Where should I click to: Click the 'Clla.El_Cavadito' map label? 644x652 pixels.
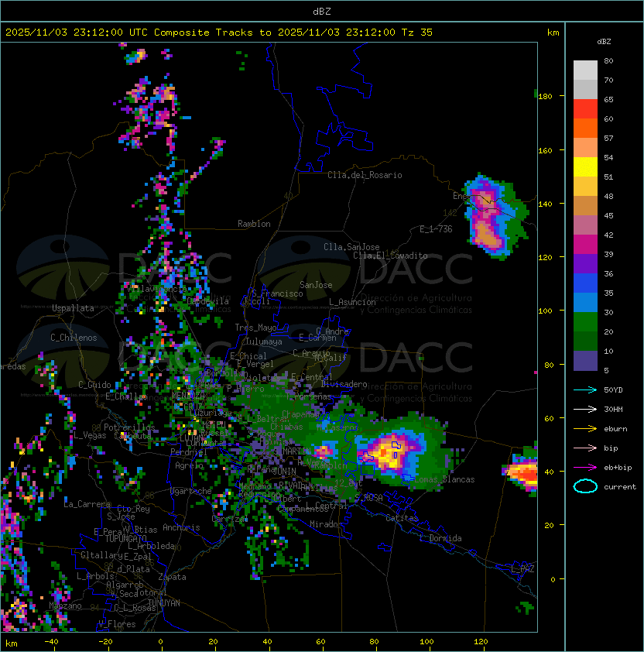390,256
